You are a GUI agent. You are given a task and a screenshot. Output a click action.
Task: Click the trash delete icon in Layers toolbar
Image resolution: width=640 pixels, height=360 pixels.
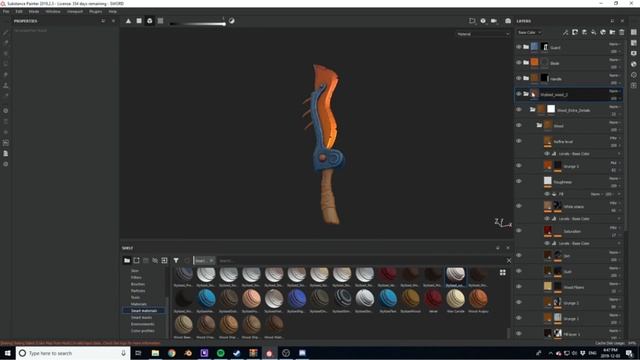622,32
